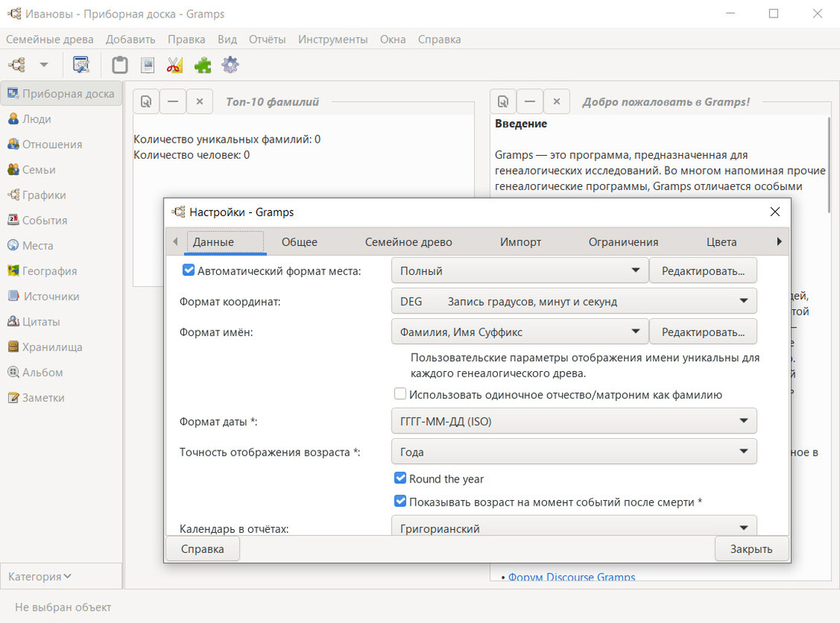840x623 pixels.
Task: Toggle Автоматический формат места checkbox
Action: coord(189,270)
